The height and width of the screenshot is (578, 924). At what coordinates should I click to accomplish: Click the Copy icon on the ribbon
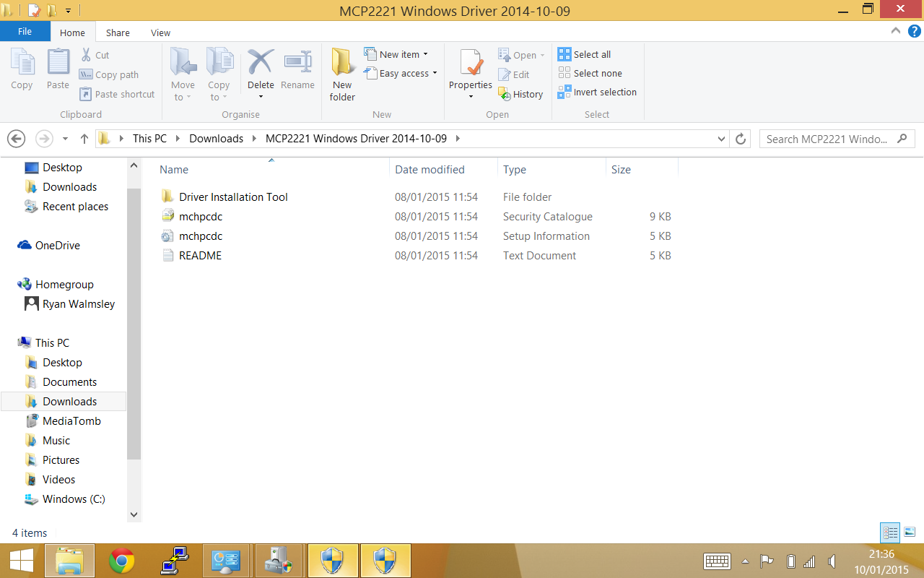[x=21, y=69]
